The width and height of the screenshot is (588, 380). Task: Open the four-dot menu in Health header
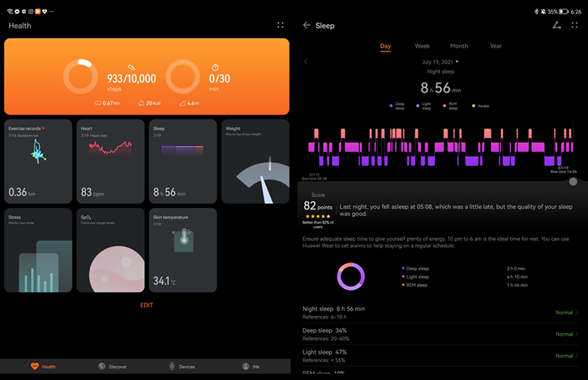(x=280, y=25)
